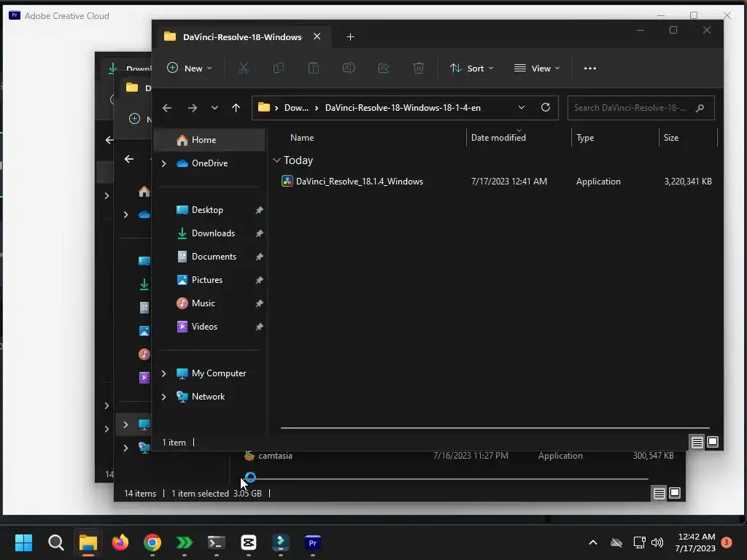Launch Firefox from taskbar
747x560 pixels.
[120, 542]
